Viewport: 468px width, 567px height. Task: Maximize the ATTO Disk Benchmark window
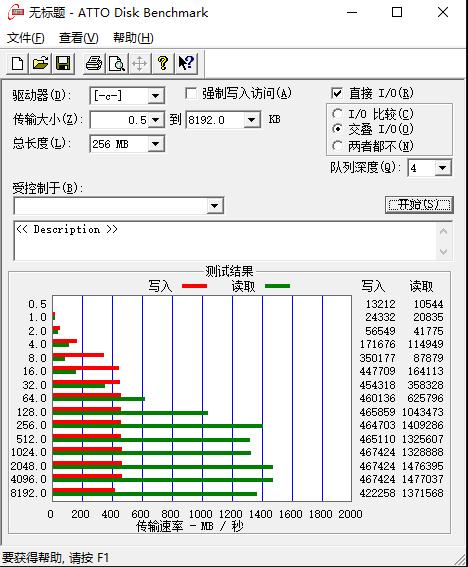pyautogui.click(x=397, y=12)
